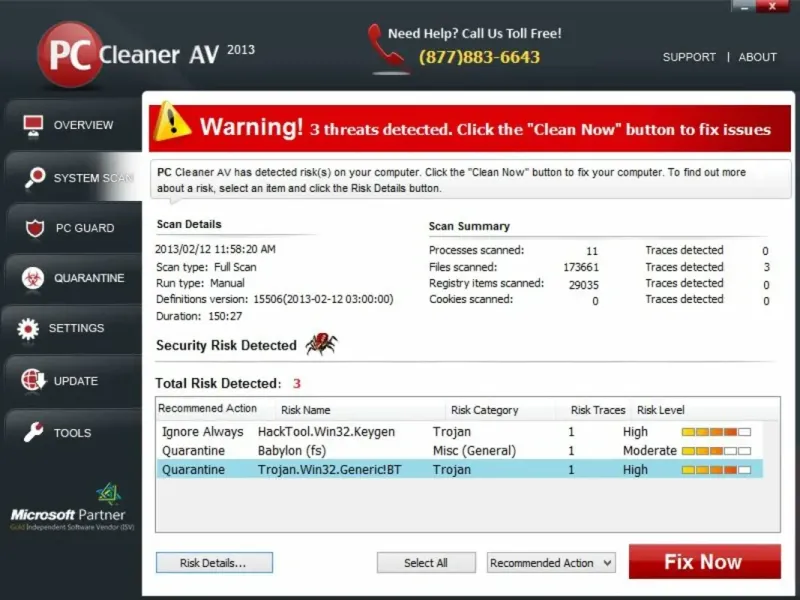The image size is (800, 600).
Task: Minimize the PC Cleaner AV window
Action: [x=744, y=7]
